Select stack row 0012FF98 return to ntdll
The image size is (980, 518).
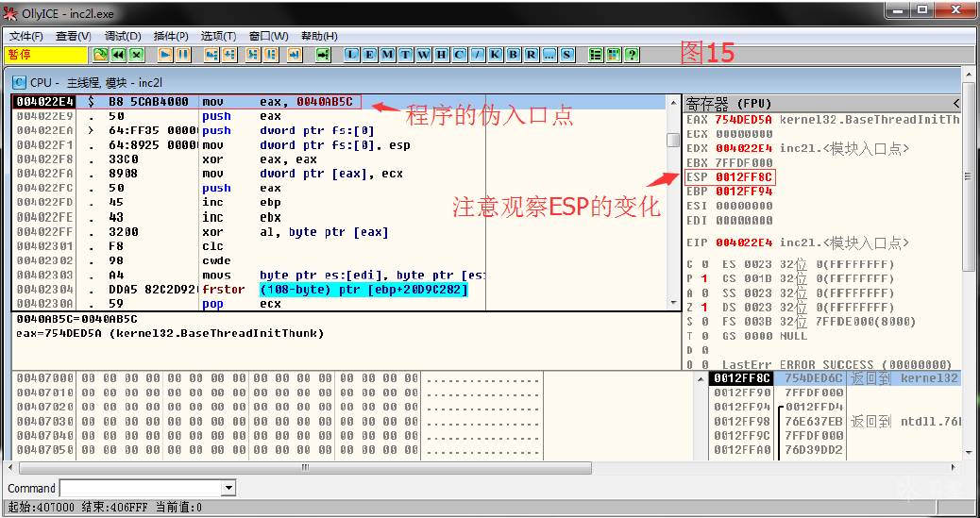[x=835, y=421]
